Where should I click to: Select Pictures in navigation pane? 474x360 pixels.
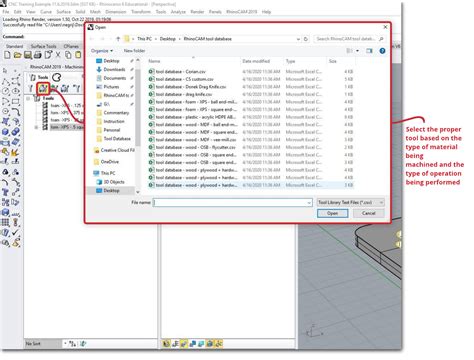coord(111,87)
